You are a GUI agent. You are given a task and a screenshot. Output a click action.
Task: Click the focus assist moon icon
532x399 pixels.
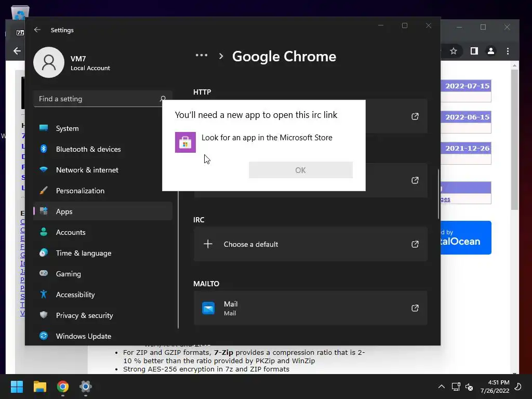click(518, 387)
